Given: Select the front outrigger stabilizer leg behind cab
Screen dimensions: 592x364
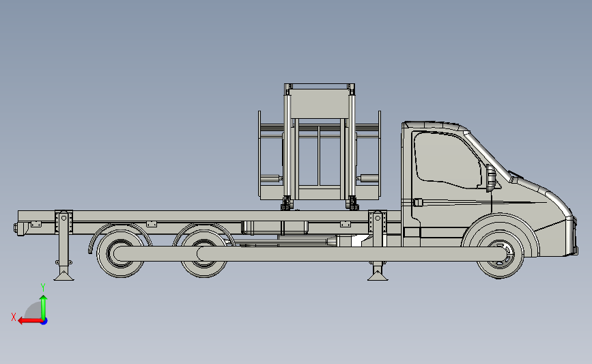Looking at the screenshot, I should (378, 245).
